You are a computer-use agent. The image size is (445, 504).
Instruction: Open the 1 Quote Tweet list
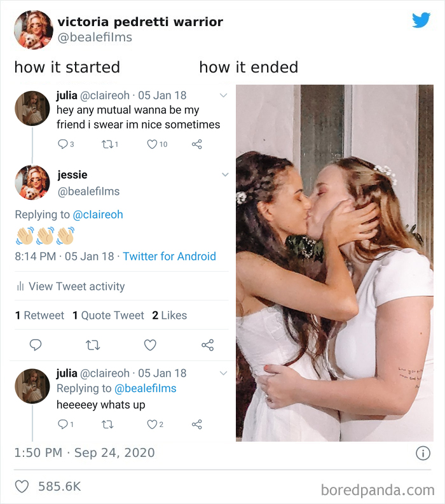(108, 316)
